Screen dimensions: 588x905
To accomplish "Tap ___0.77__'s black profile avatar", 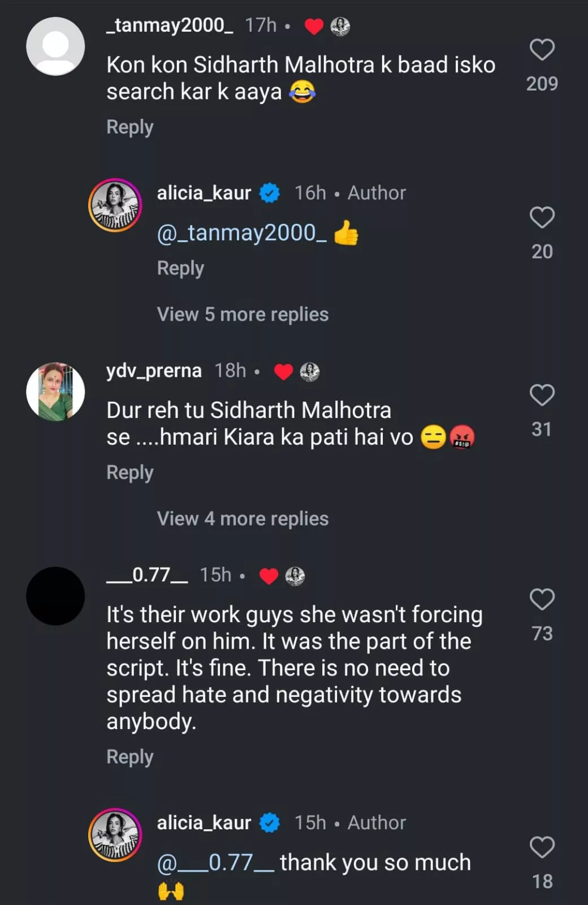I will (x=55, y=596).
